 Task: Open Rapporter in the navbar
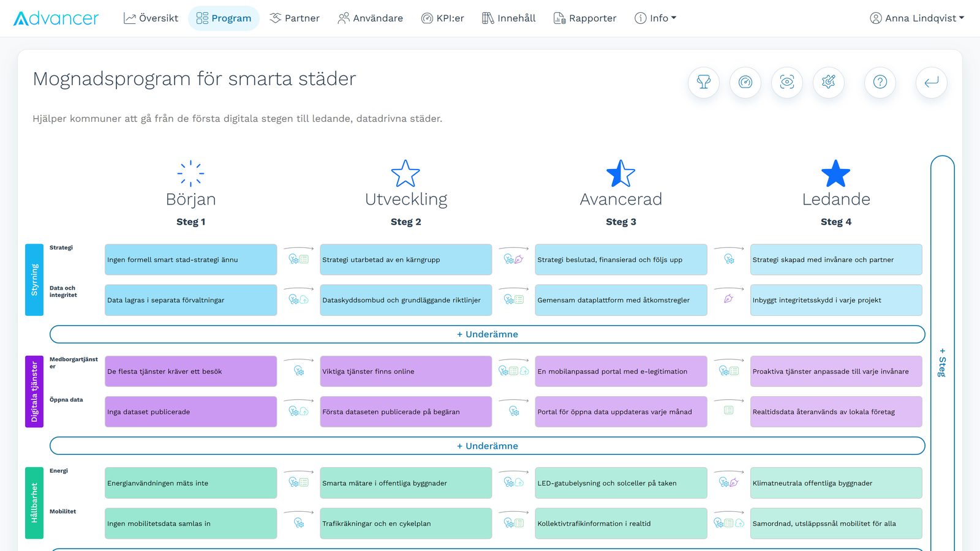pyautogui.click(x=585, y=18)
